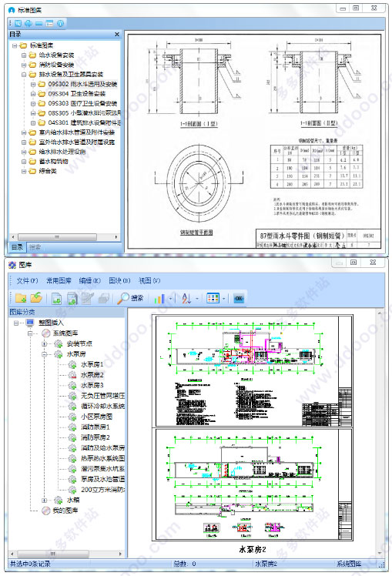
Task: Click the new folder icon in 图库 toolbar
Action: click(21, 298)
